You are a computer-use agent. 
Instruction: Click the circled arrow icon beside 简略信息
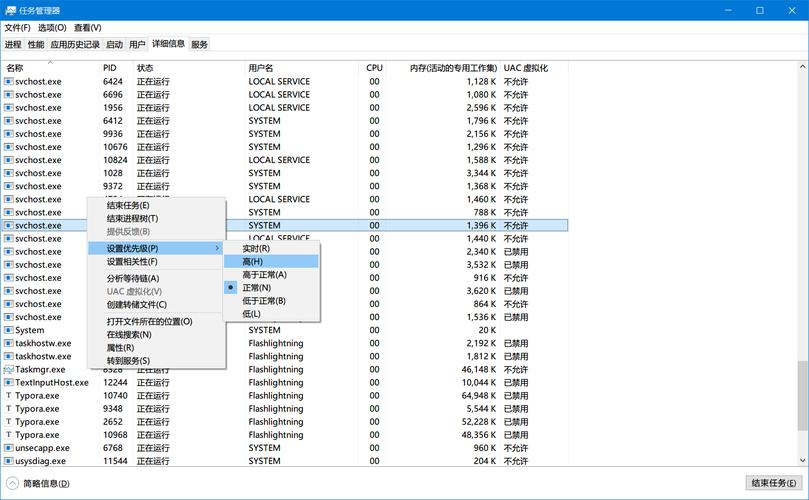(x=12, y=483)
